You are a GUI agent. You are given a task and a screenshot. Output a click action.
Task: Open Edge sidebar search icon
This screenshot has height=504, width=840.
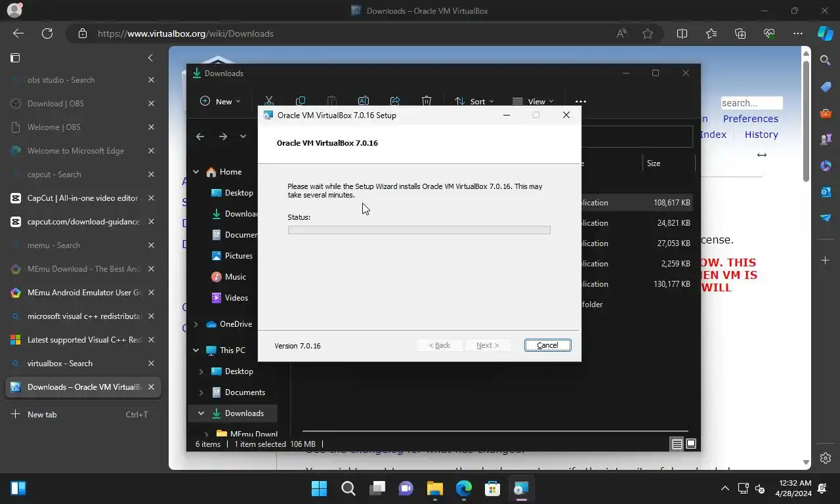826,60
